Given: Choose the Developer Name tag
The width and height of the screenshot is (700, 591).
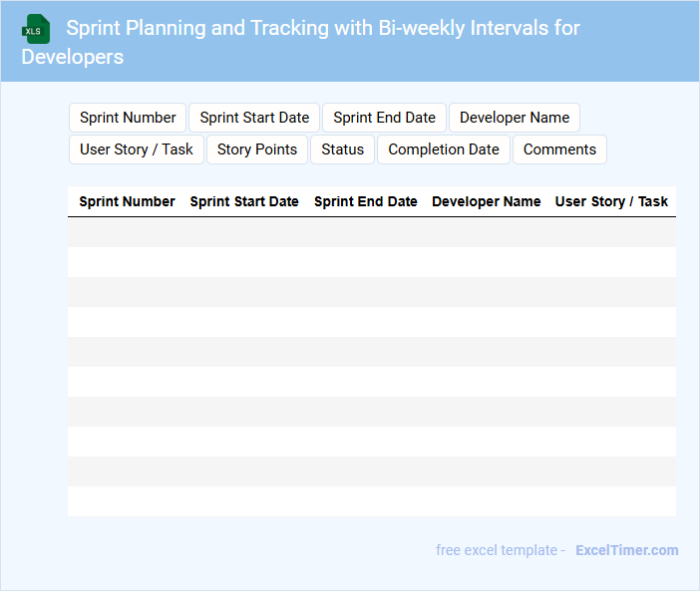Looking at the screenshot, I should tap(514, 118).
